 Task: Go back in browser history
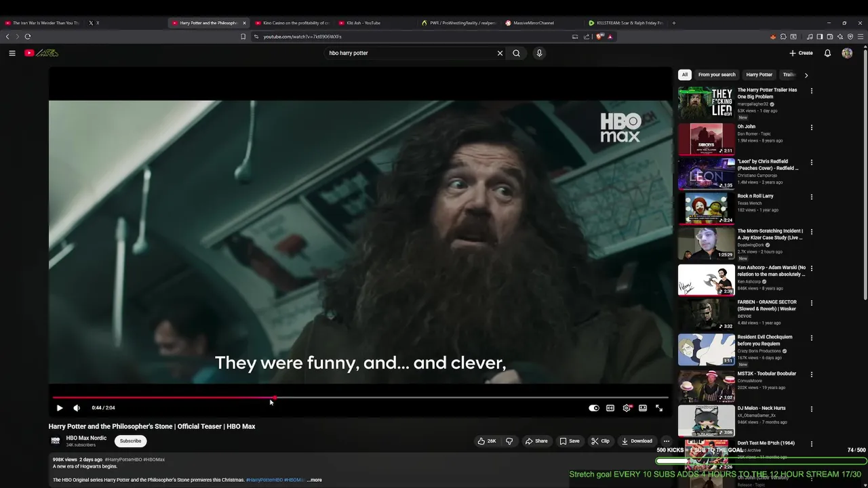point(7,37)
